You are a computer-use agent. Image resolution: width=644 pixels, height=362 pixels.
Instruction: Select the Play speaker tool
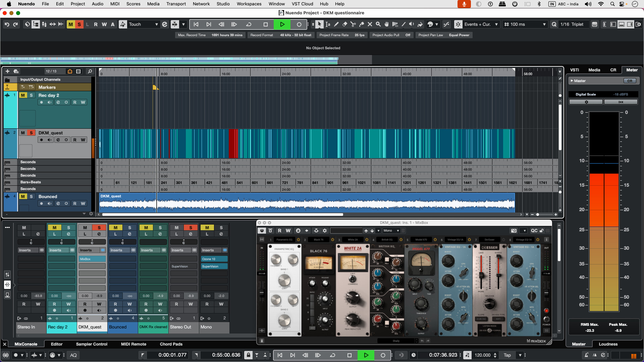tap(412, 24)
